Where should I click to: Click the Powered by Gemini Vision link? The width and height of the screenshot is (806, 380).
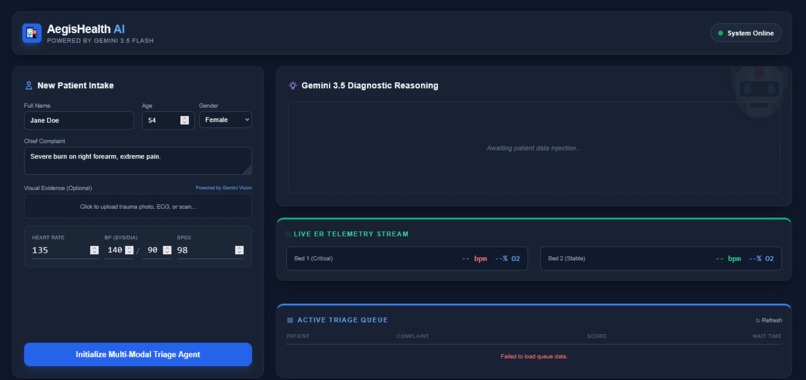pyautogui.click(x=224, y=188)
